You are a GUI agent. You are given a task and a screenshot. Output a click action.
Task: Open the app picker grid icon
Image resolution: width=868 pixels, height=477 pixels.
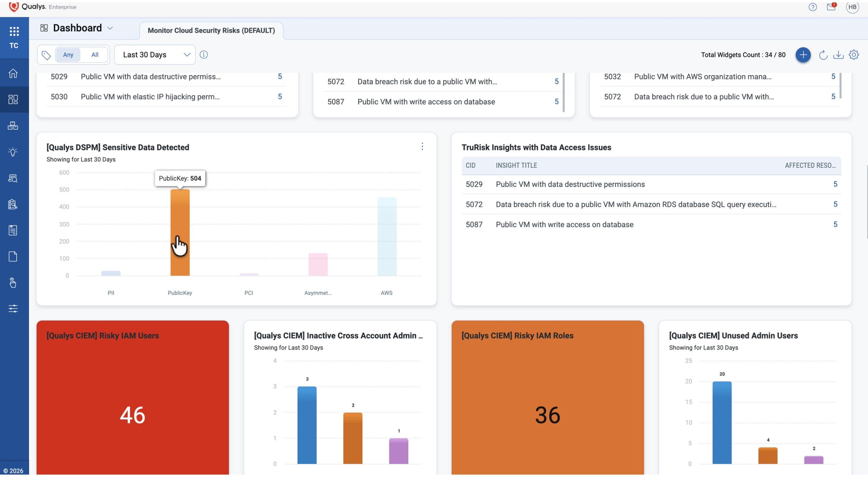(14, 31)
